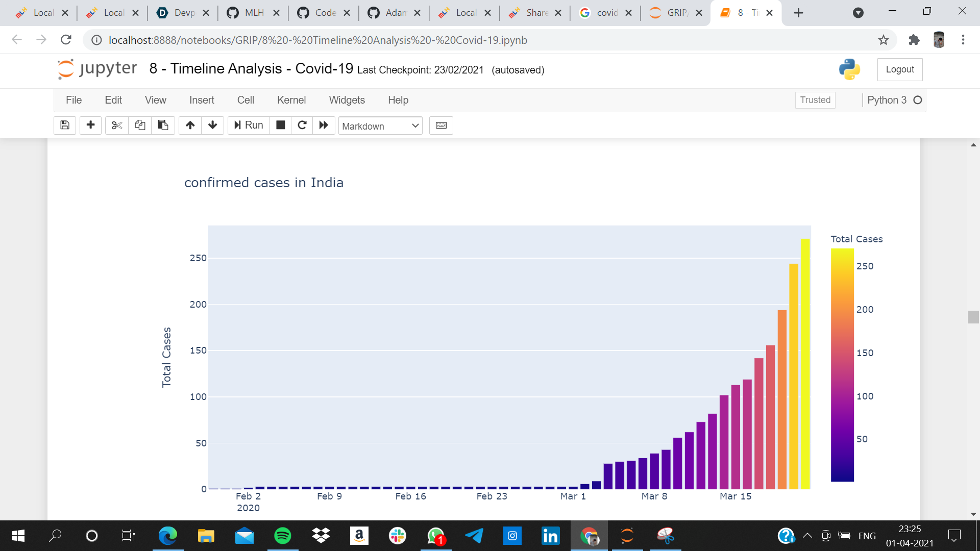Cut selected cells with scissors icon
The height and width of the screenshot is (551, 980).
117,126
